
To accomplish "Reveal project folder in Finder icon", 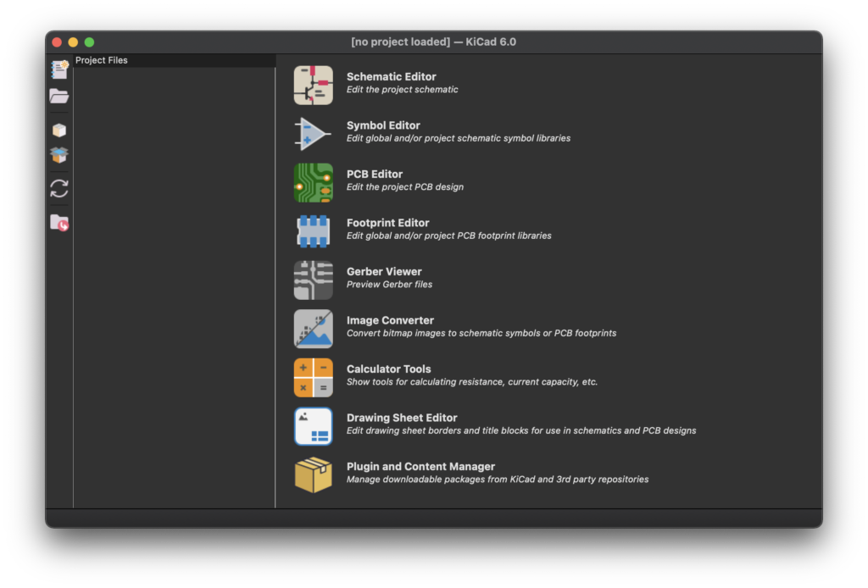I will coord(59,223).
